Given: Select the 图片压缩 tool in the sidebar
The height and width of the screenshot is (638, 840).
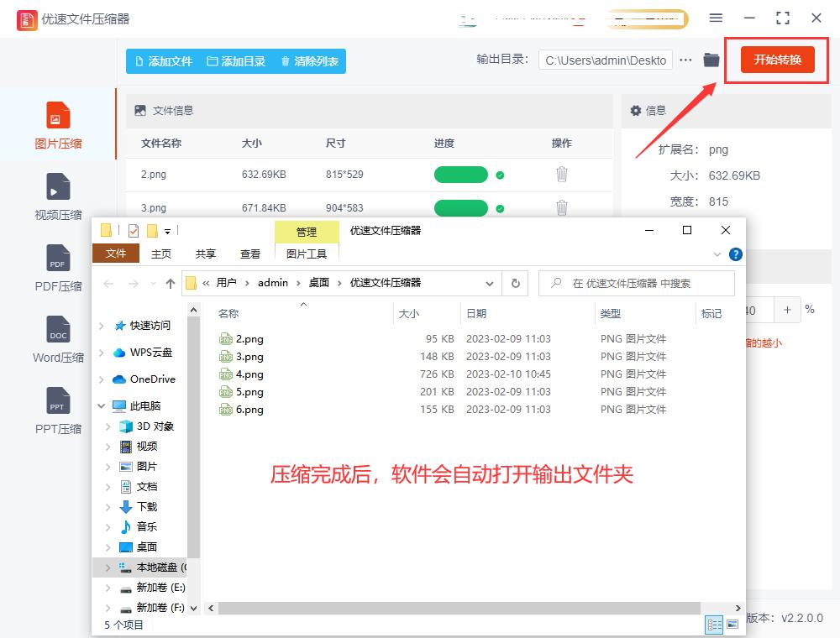Looking at the screenshot, I should tap(57, 126).
